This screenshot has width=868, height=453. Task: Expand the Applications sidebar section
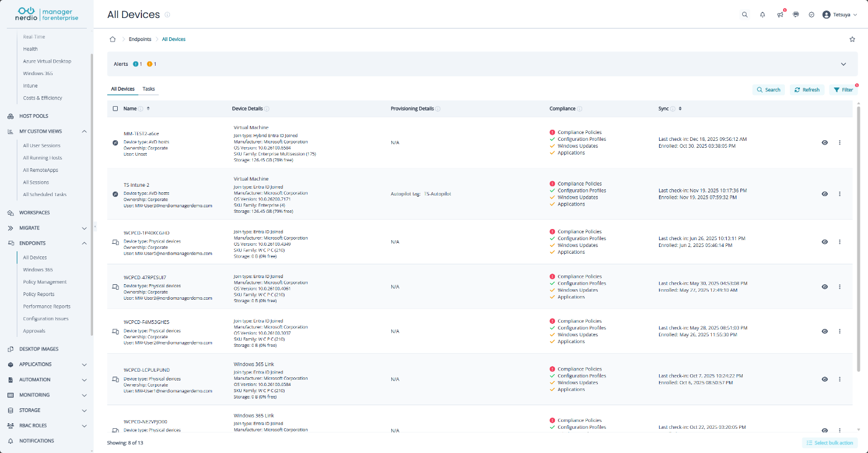click(x=84, y=364)
